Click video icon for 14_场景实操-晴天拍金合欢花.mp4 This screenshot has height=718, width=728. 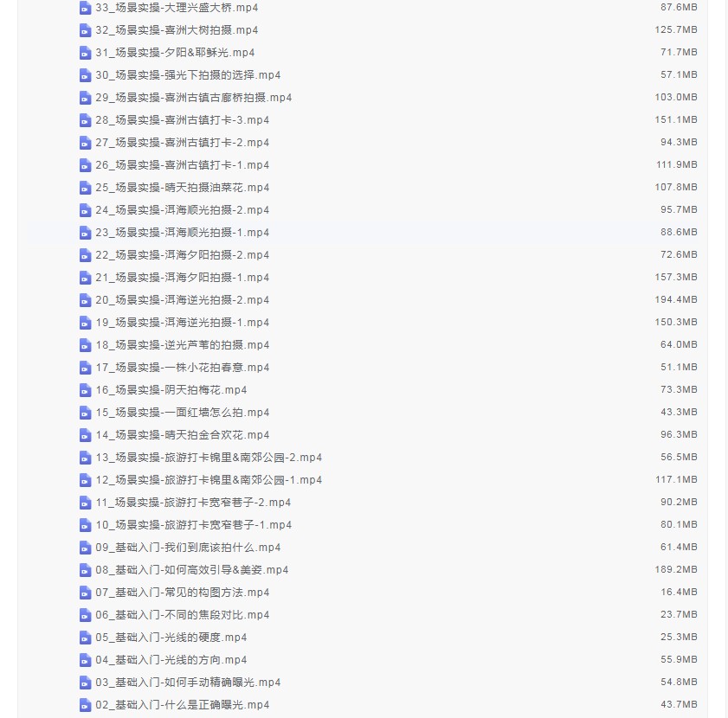click(85, 435)
